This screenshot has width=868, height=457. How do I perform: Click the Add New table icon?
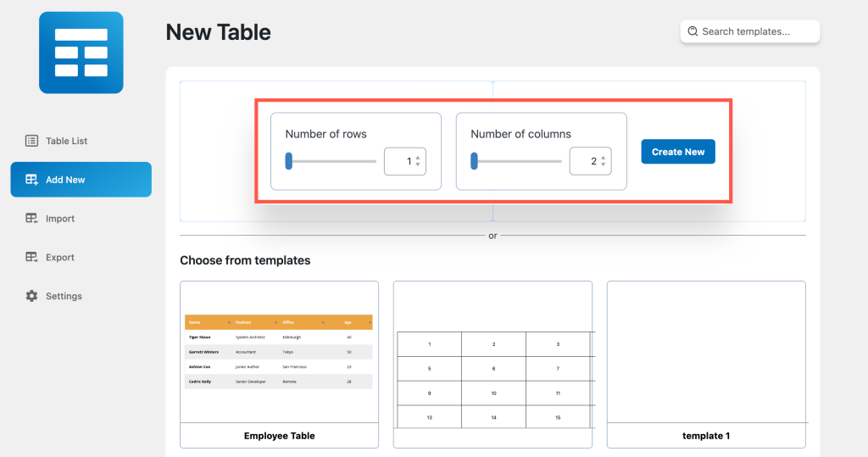point(31,180)
